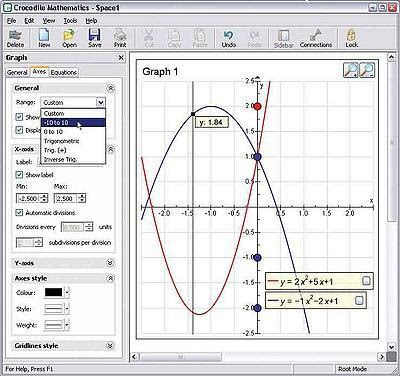Image resolution: width=400 pixels, height=376 pixels.
Task: Click the axes Weight line preview
Action: tap(53, 324)
